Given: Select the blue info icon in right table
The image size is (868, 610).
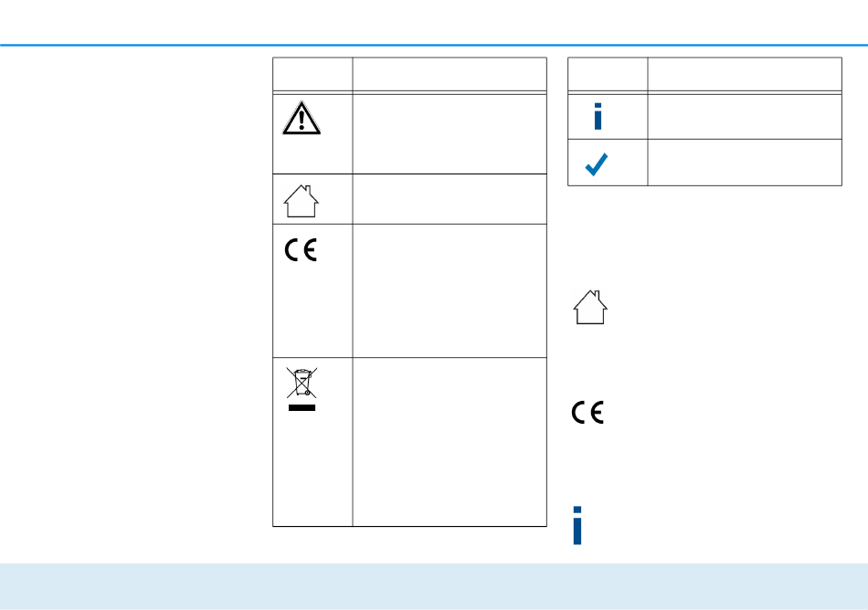Looking at the screenshot, I should point(598,116).
